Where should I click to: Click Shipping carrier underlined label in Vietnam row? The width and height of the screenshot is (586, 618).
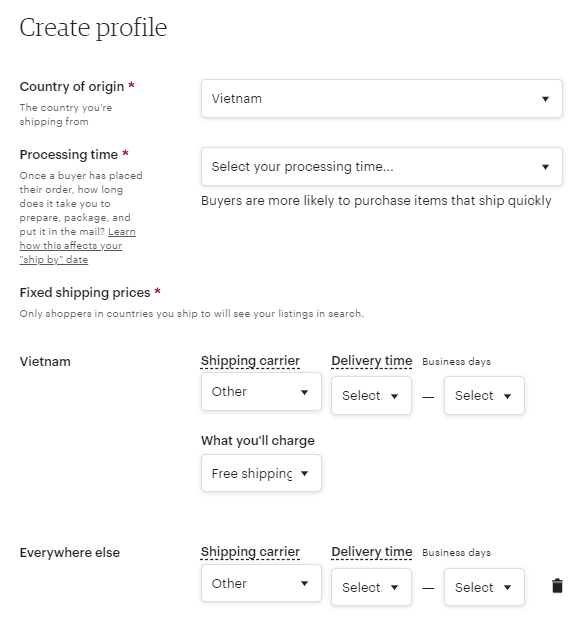[250, 361]
